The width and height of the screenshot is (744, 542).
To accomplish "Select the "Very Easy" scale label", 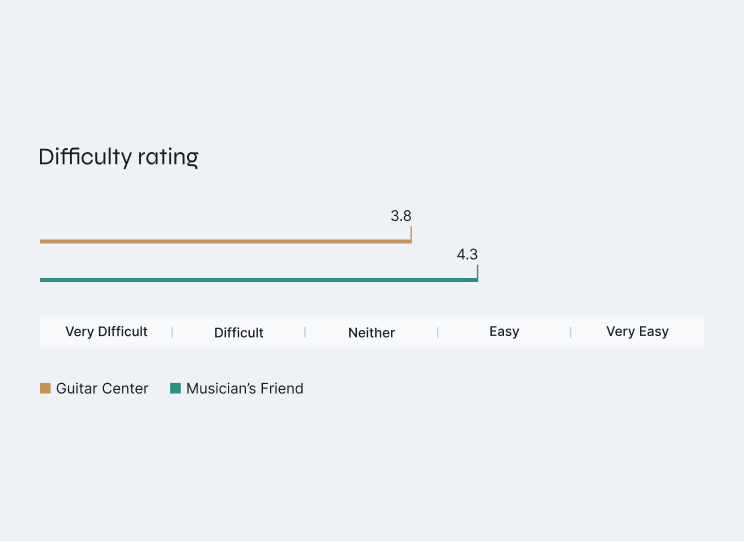I will click(637, 332).
